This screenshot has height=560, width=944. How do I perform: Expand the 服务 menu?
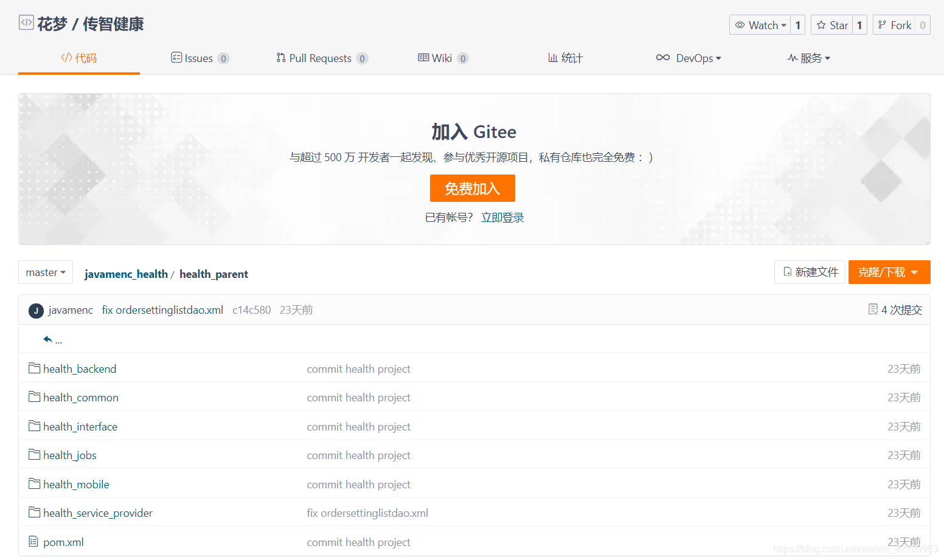click(x=808, y=58)
